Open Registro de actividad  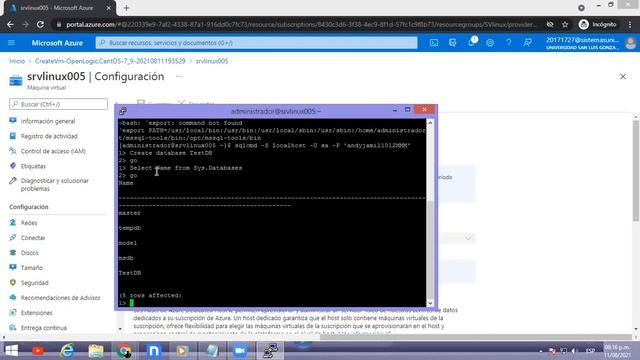49,136
